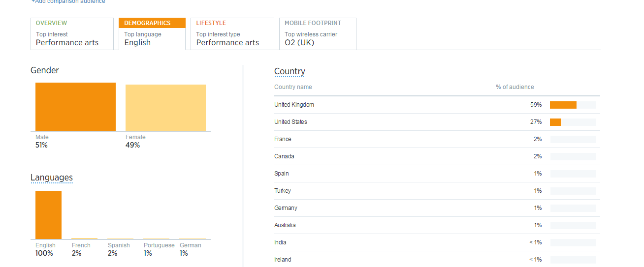Image resolution: width=644 pixels, height=267 pixels.
Task: Open the Mobile Footprint tab
Action: tap(320, 33)
